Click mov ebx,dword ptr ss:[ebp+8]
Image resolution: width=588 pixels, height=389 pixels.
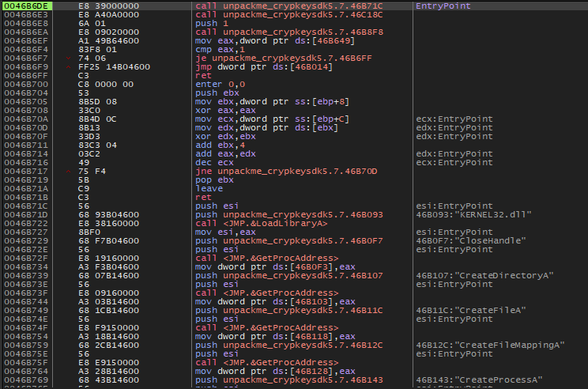(272, 102)
